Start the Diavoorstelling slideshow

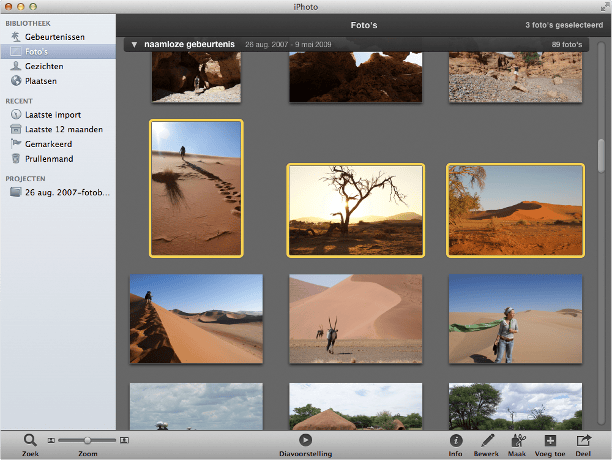click(306, 440)
